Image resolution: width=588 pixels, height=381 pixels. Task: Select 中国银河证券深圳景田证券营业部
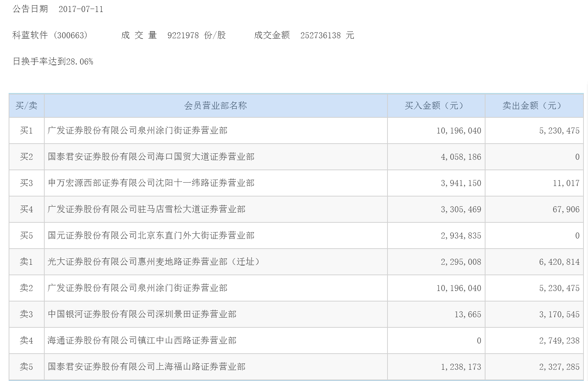click(x=142, y=314)
